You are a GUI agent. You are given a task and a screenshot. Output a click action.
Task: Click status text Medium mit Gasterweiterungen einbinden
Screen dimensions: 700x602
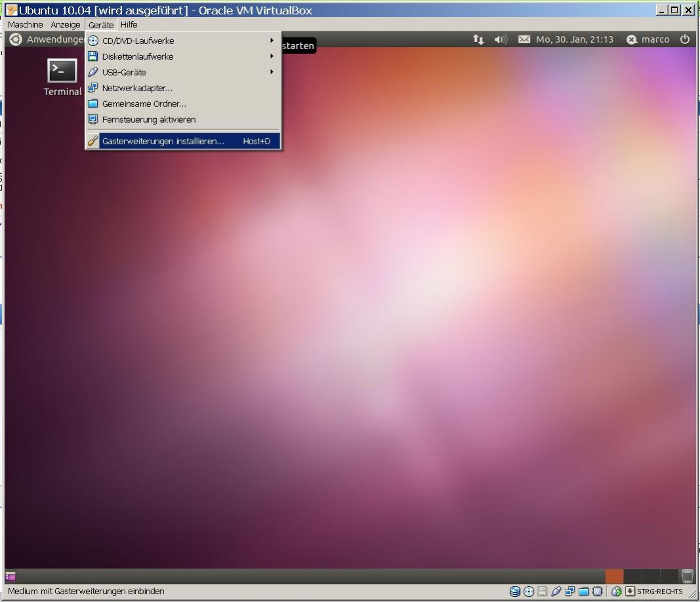click(86, 592)
